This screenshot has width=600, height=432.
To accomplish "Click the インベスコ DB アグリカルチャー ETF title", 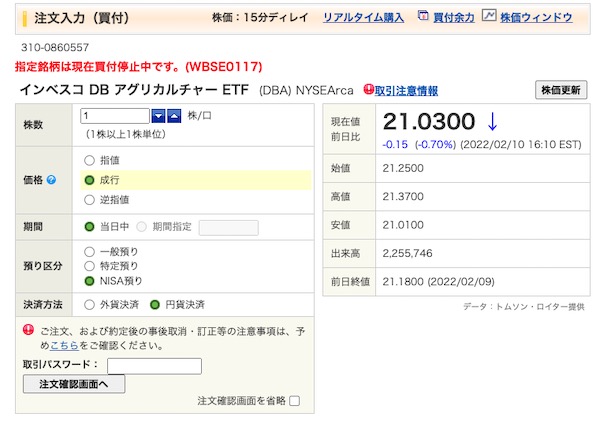I will pyautogui.click(x=134, y=90).
